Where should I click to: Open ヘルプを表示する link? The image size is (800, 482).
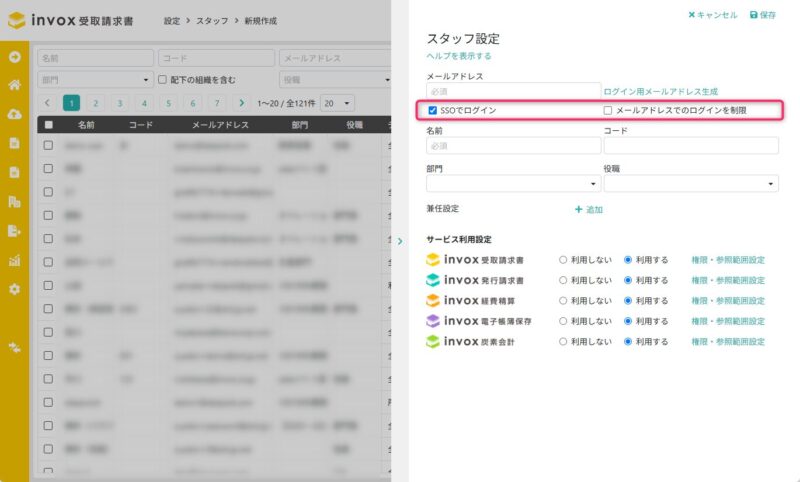(459, 56)
